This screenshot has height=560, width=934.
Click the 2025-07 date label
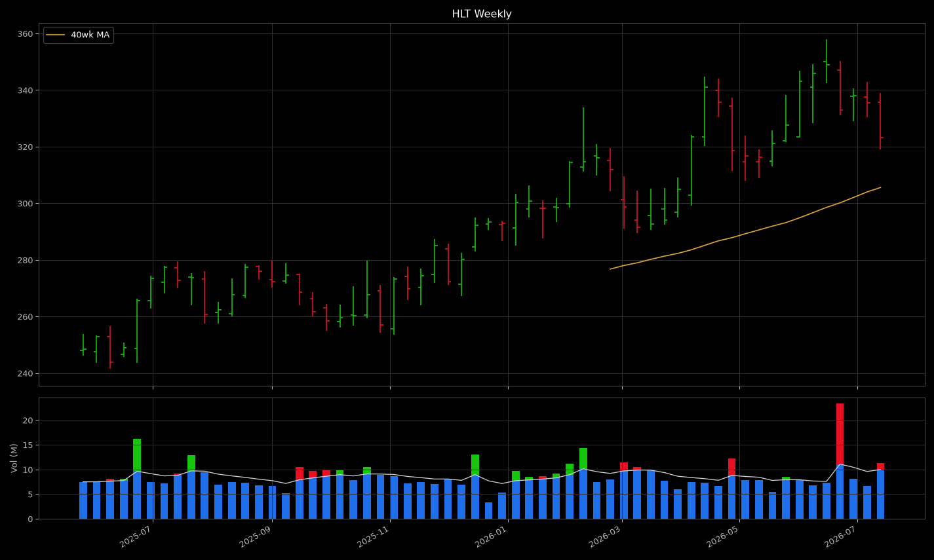click(136, 536)
